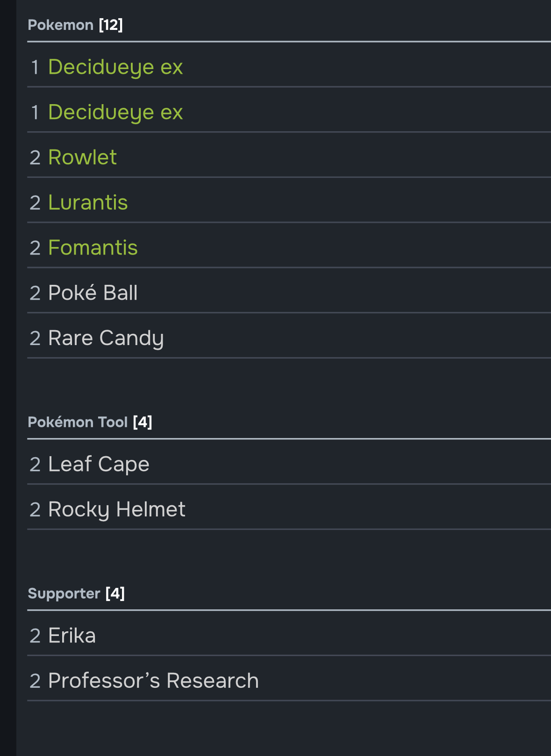Open the second Decidueye ex card link

(x=115, y=112)
